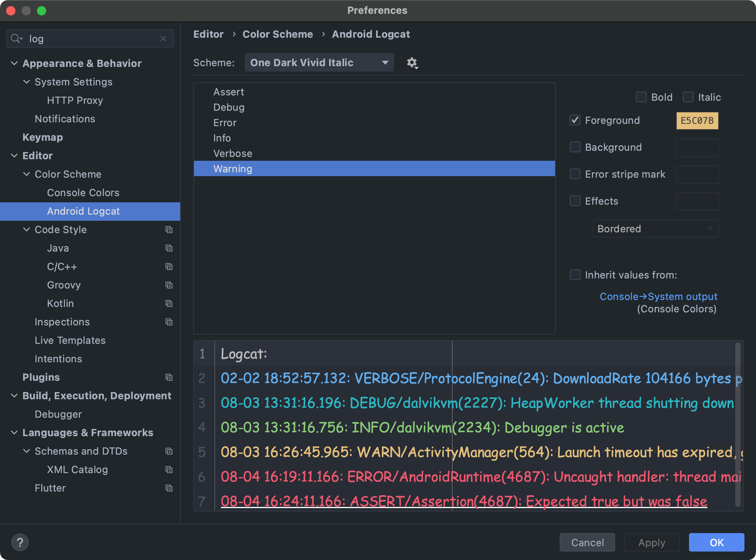Select the Error item in logcat list
756x560 pixels.
point(374,122)
